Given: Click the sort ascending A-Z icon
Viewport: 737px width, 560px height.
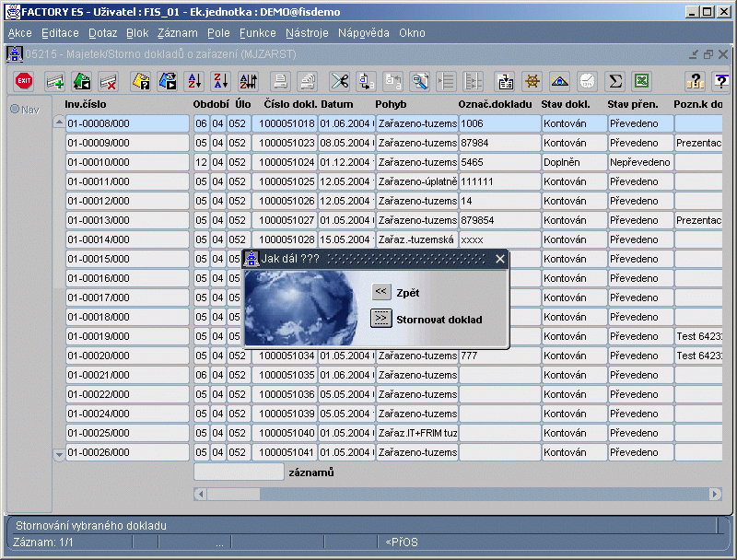Looking at the screenshot, I should pyautogui.click(x=194, y=81).
